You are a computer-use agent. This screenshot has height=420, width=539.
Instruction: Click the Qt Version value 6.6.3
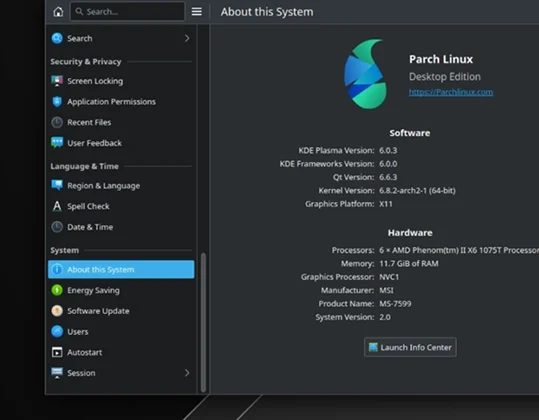pyautogui.click(x=388, y=177)
